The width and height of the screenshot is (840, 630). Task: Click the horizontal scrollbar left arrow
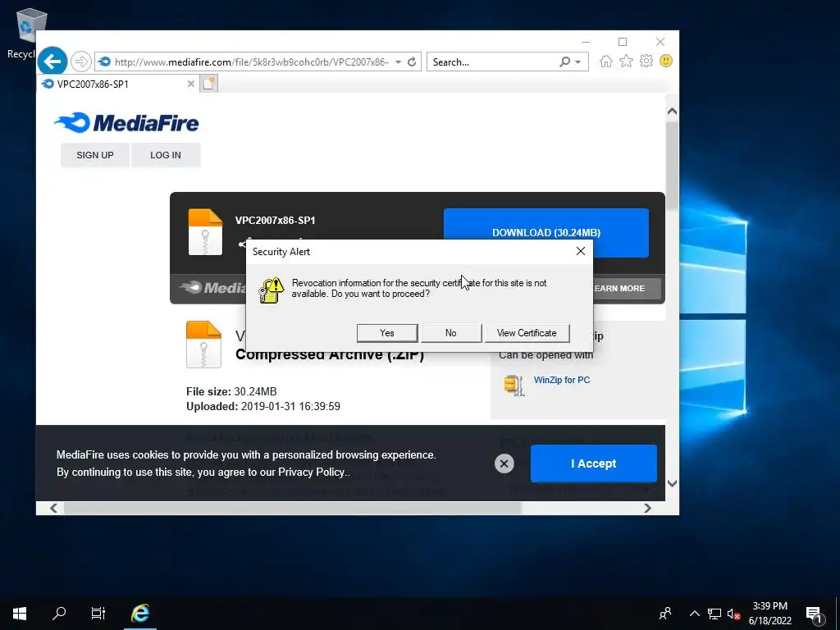click(53, 508)
